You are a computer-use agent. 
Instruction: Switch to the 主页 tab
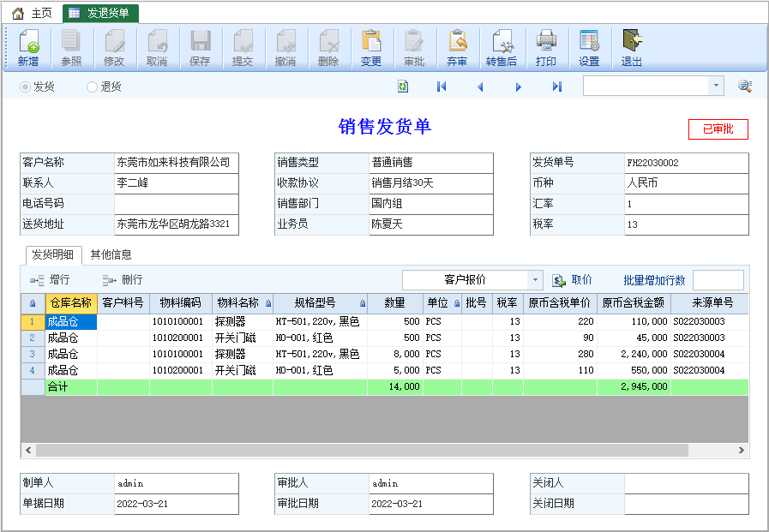tap(33, 13)
